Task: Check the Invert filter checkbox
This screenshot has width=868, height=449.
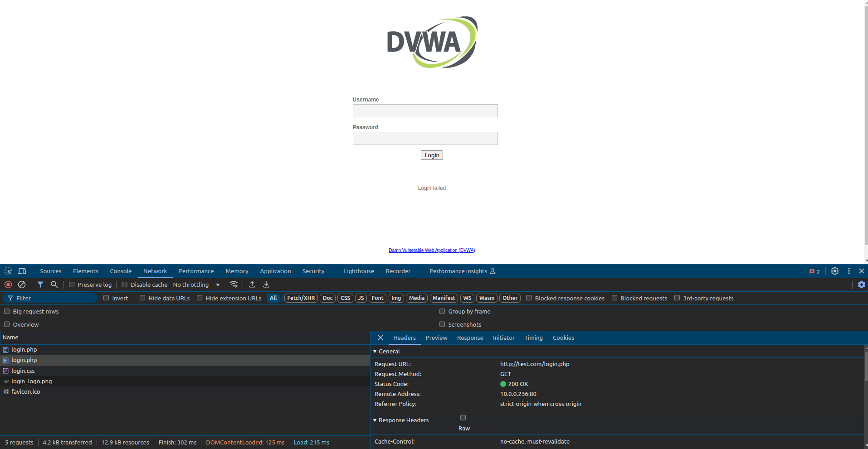Action: tap(106, 298)
